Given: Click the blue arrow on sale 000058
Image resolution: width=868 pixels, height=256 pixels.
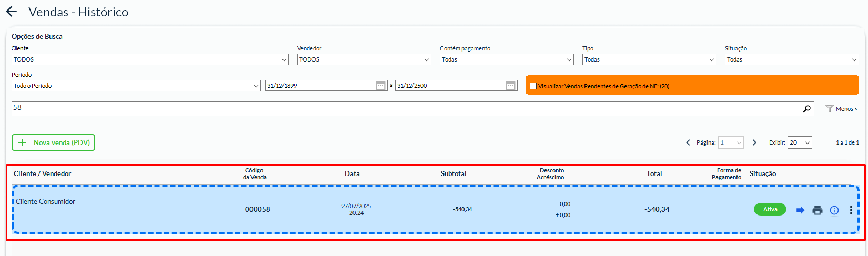Looking at the screenshot, I should [800, 210].
